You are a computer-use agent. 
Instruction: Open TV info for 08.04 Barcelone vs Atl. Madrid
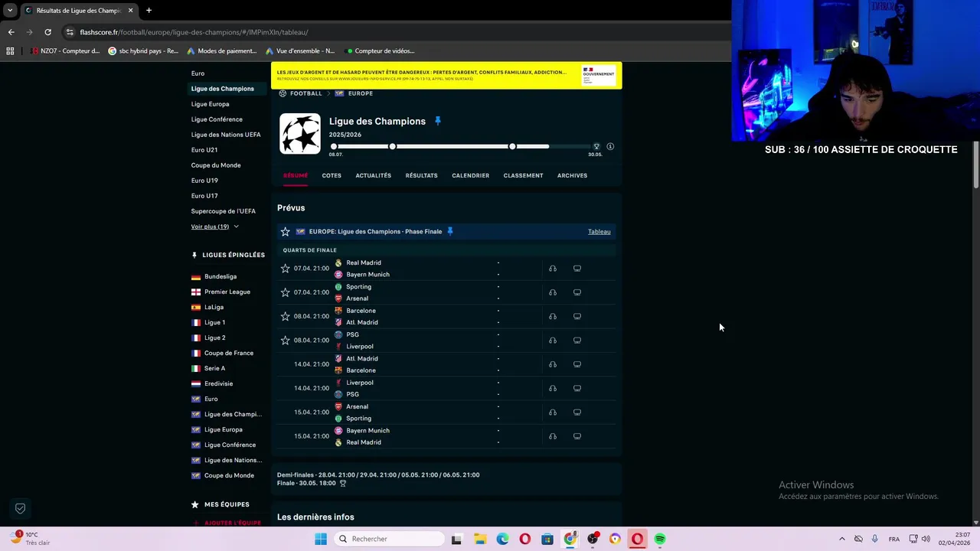(x=577, y=316)
